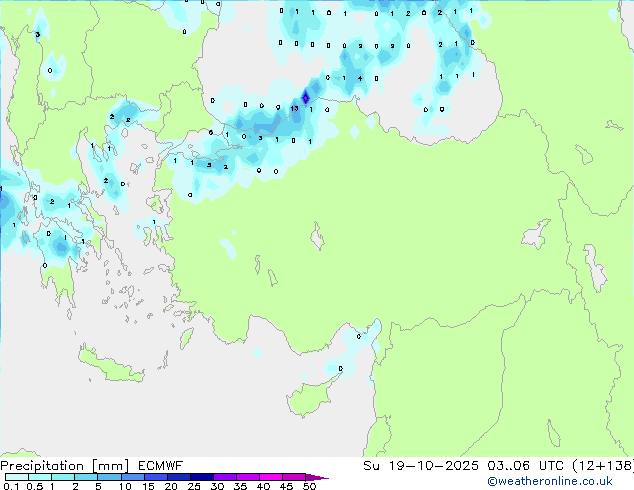The image size is (634, 490).
Task: Pick the 30 to 35 mm purple legend swatch
Action: point(225,477)
